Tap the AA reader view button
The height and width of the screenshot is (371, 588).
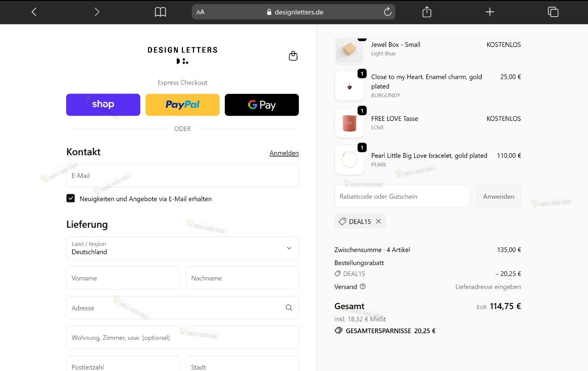click(201, 12)
